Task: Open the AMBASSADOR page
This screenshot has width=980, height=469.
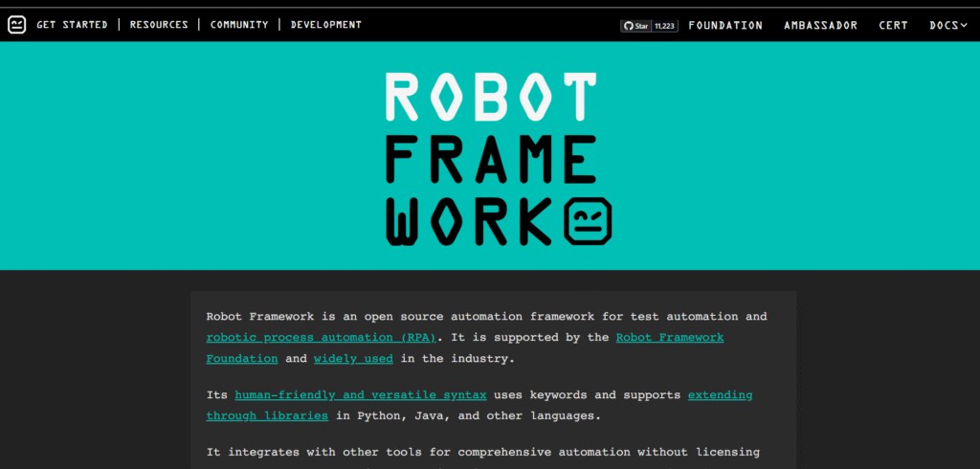Action: pyautogui.click(x=820, y=26)
